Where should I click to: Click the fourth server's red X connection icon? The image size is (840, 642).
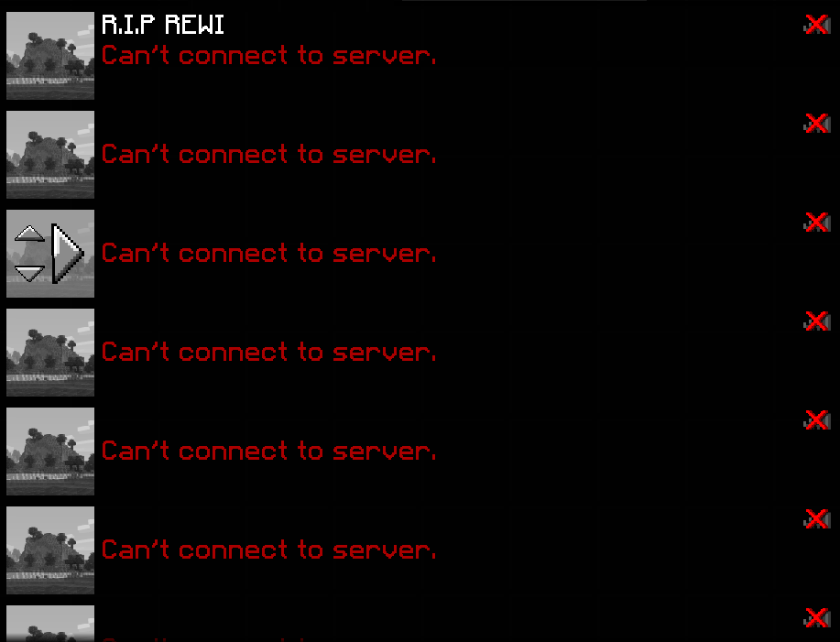[x=817, y=321]
